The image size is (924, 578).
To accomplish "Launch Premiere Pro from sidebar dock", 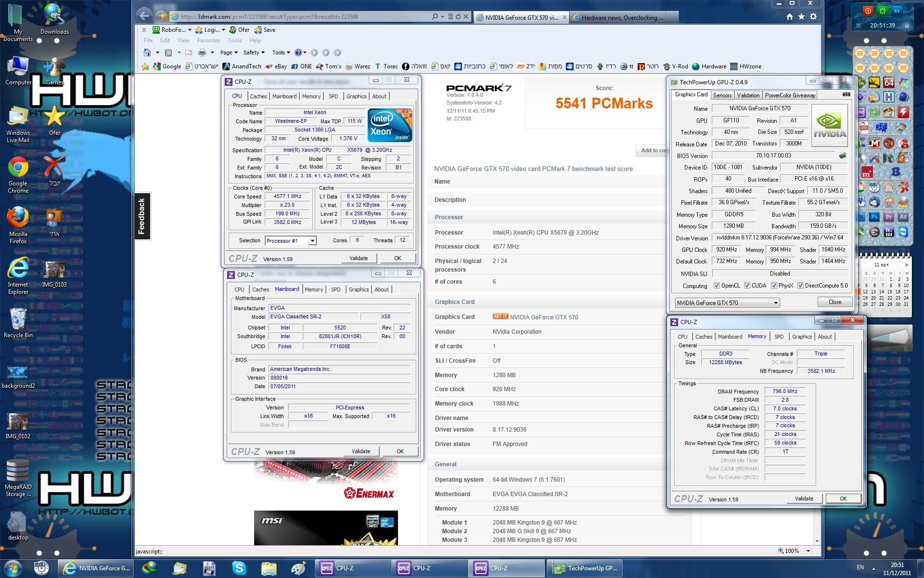I will [x=889, y=217].
